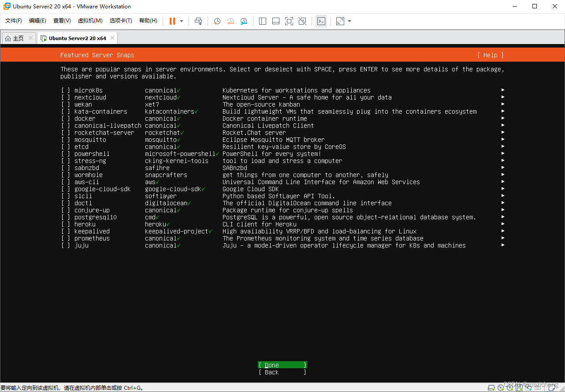Switch to Ubuntu Server2 20 x64 tab

click(77, 38)
